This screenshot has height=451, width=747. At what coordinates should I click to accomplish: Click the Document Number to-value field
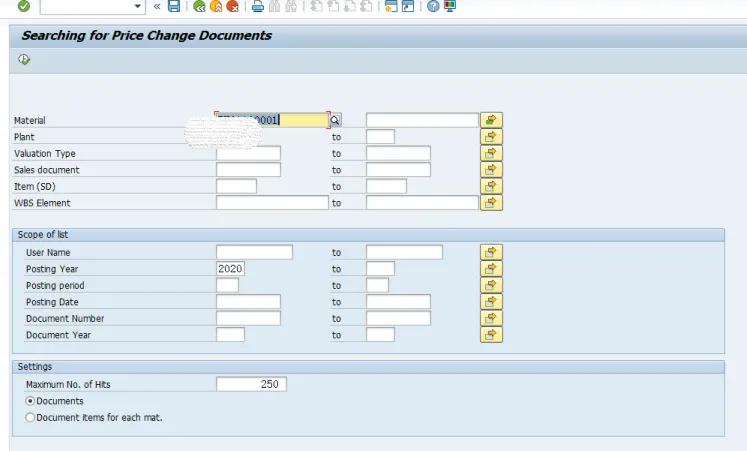pyautogui.click(x=398, y=318)
